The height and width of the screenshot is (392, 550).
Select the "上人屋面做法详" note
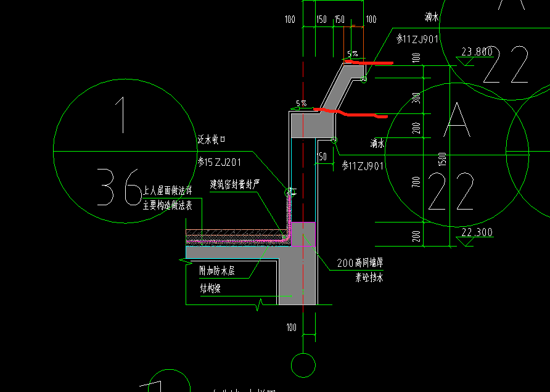coord(168,190)
